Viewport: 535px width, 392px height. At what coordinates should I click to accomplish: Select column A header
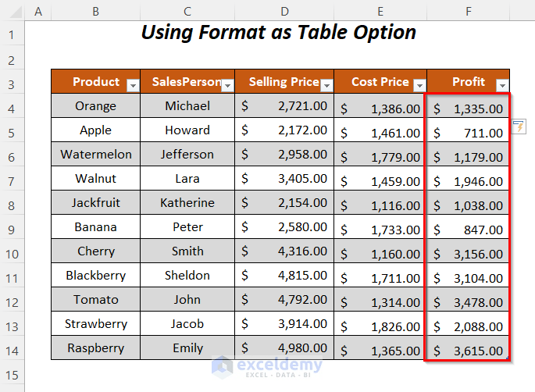coord(38,11)
